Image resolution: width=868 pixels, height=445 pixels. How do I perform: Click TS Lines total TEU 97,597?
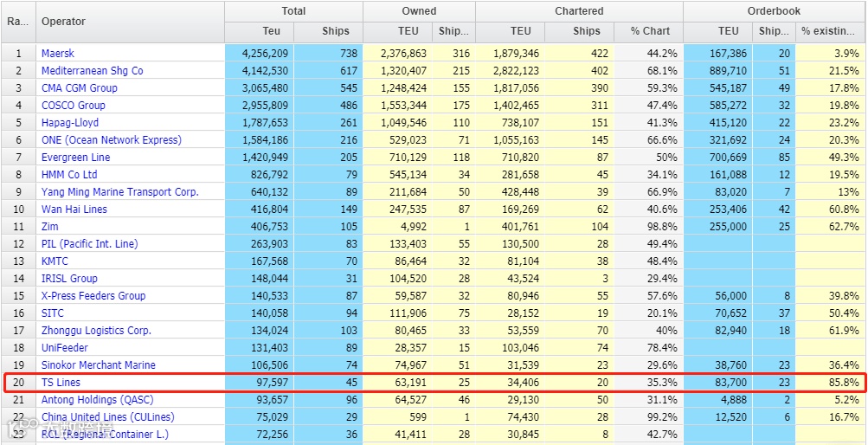259,382
